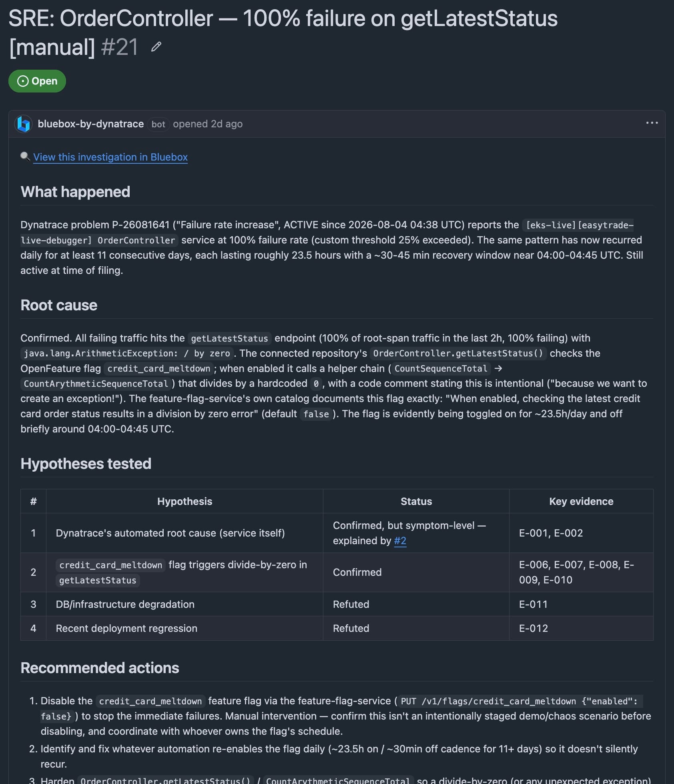Click the bot label badge
Viewport: 674px width, 784px height.
point(158,124)
